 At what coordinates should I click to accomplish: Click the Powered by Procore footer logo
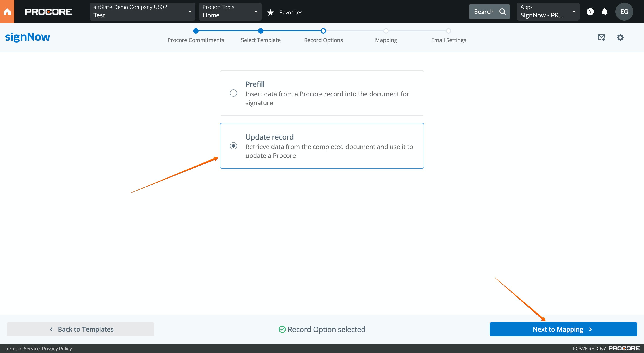(624, 348)
